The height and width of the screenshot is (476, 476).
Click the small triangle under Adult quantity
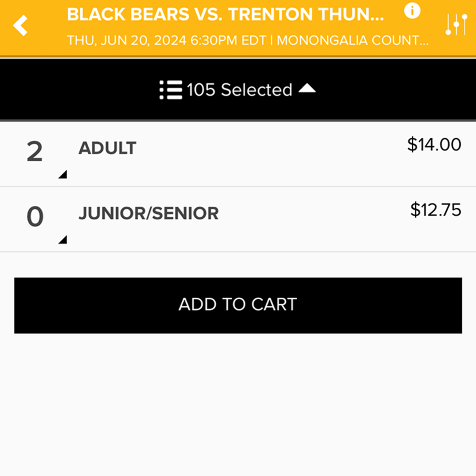coord(63,174)
